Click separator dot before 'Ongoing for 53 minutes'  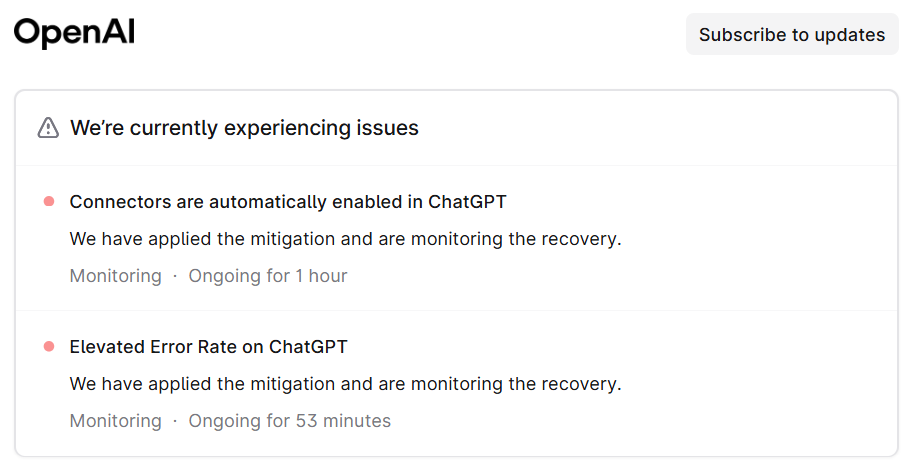pyautogui.click(x=175, y=421)
